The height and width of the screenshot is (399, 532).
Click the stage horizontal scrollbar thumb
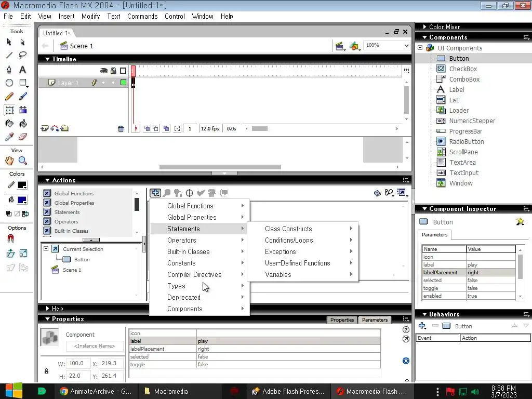click(220, 167)
